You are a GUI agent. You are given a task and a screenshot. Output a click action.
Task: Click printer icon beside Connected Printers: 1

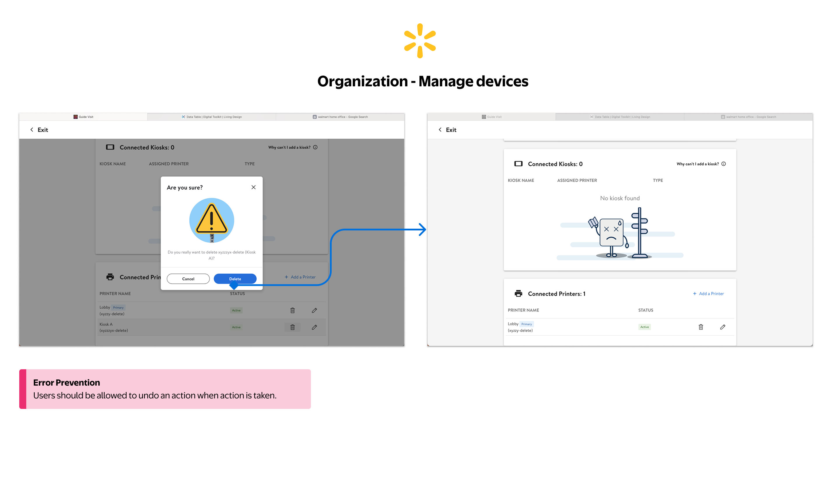pyautogui.click(x=518, y=293)
